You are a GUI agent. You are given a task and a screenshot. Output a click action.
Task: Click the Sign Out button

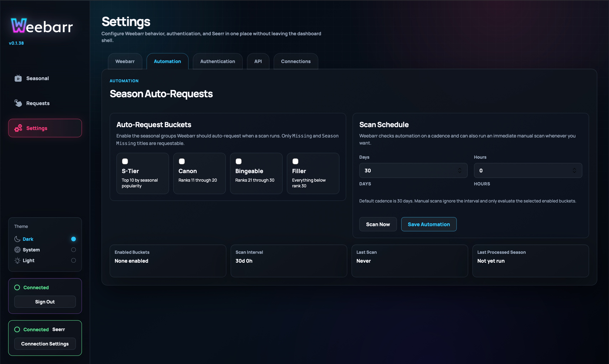tap(45, 302)
